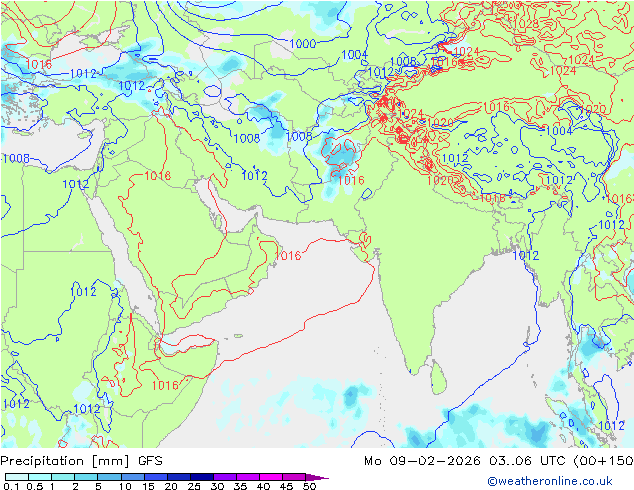Click the 15–20 mm blue legend swatch
This screenshot has width=634, height=490.
(x=155, y=477)
